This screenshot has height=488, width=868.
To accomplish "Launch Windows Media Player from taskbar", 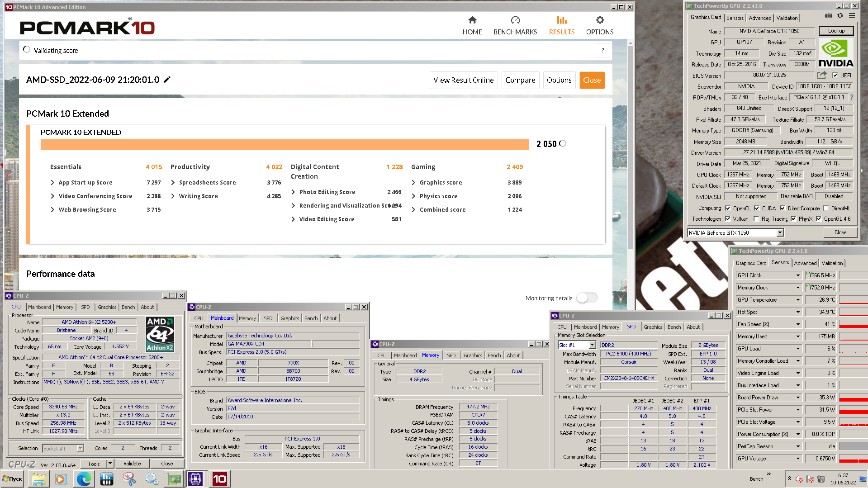I will click(60, 479).
